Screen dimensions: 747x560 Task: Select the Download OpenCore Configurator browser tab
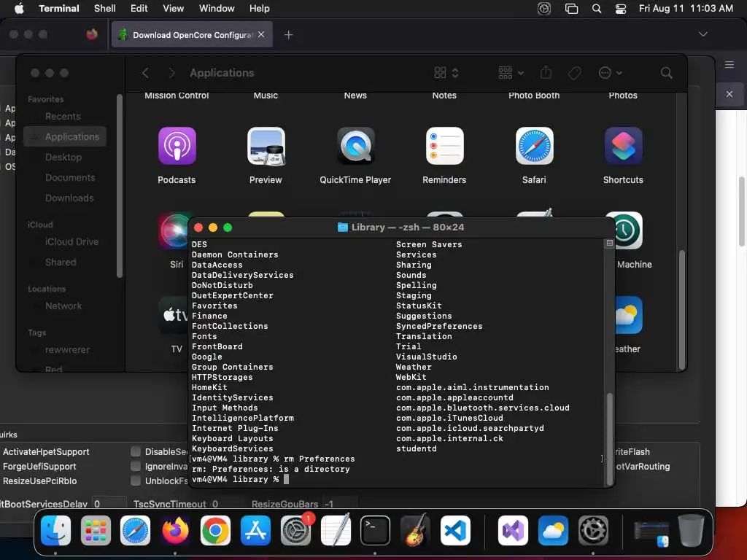click(x=192, y=34)
